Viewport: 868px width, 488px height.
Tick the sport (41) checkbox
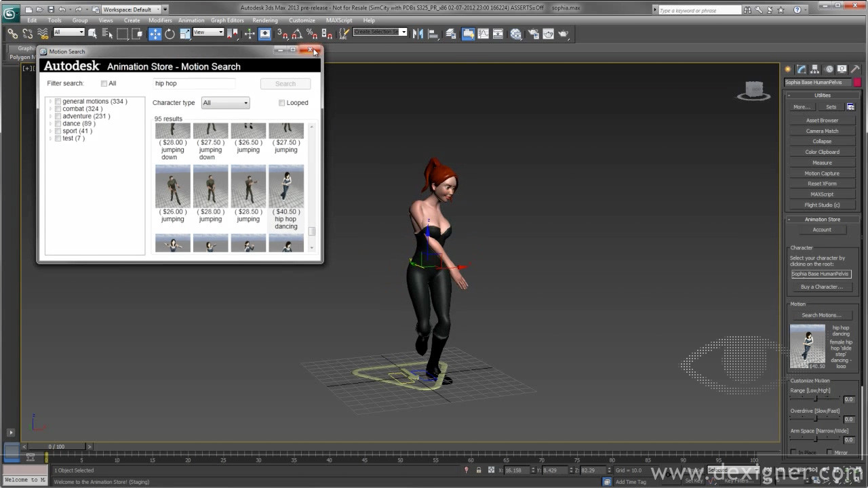pyautogui.click(x=58, y=131)
